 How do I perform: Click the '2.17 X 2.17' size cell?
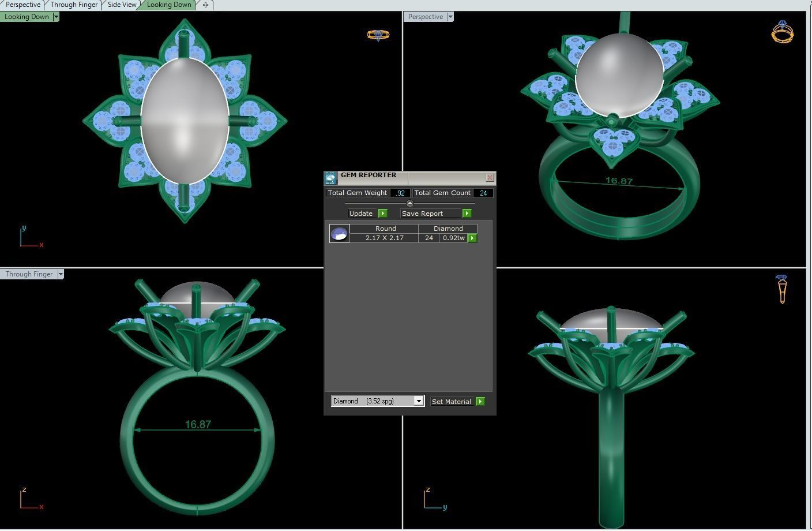pyautogui.click(x=384, y=238)
